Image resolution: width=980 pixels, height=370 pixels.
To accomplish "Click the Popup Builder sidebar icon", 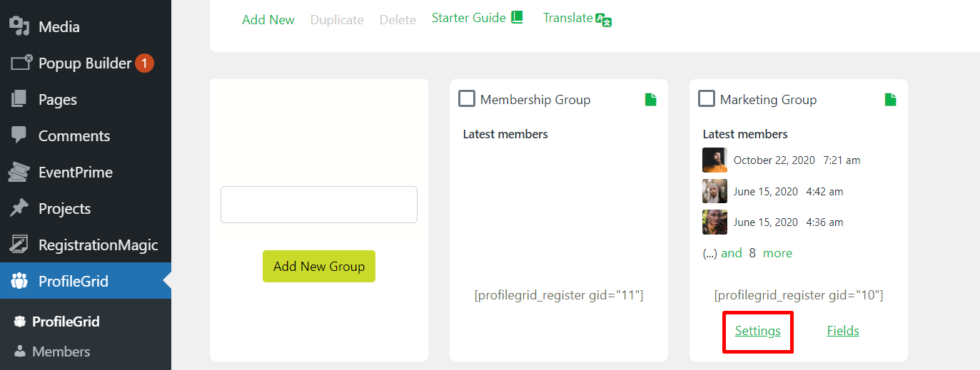I will point(21,63).
